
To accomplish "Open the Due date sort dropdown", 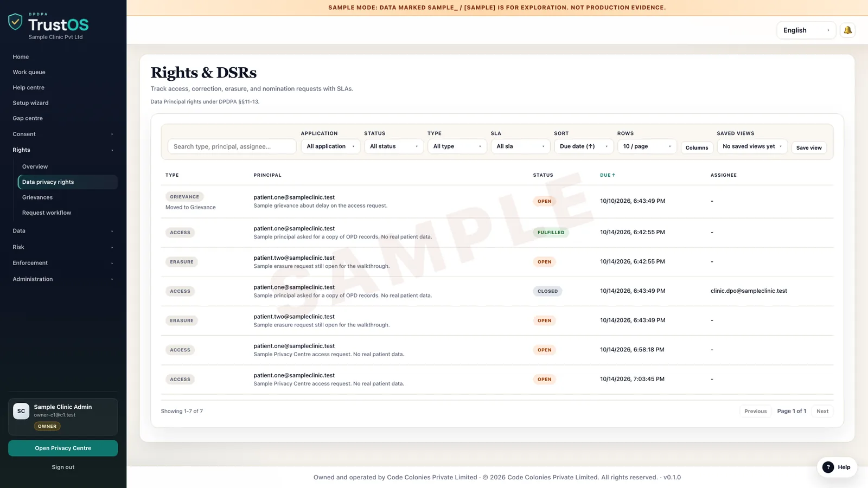I will click(584, 146).
